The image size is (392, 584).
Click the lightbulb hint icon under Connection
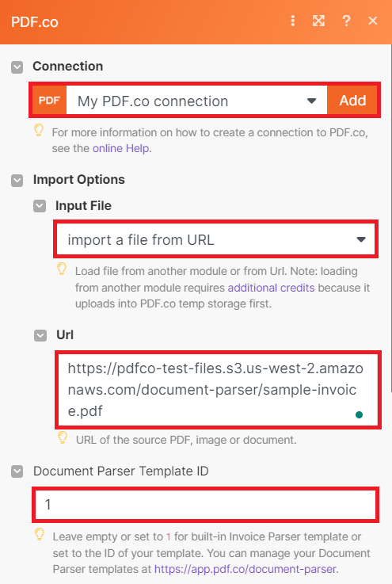tap(39, 131)
